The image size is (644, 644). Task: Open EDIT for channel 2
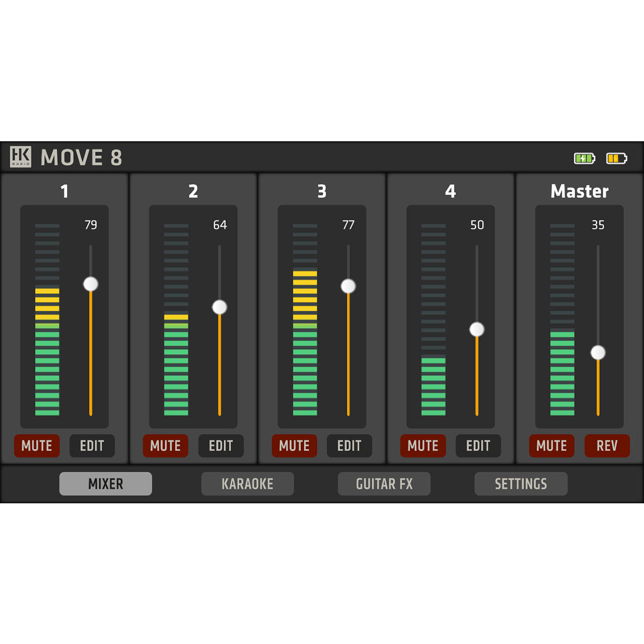click(221, 446)
